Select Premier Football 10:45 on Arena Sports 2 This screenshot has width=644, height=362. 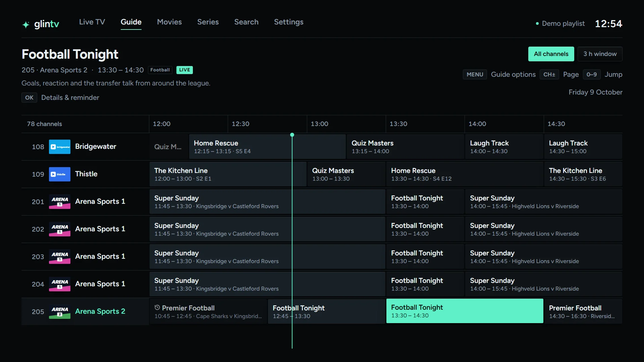point(208,312)
